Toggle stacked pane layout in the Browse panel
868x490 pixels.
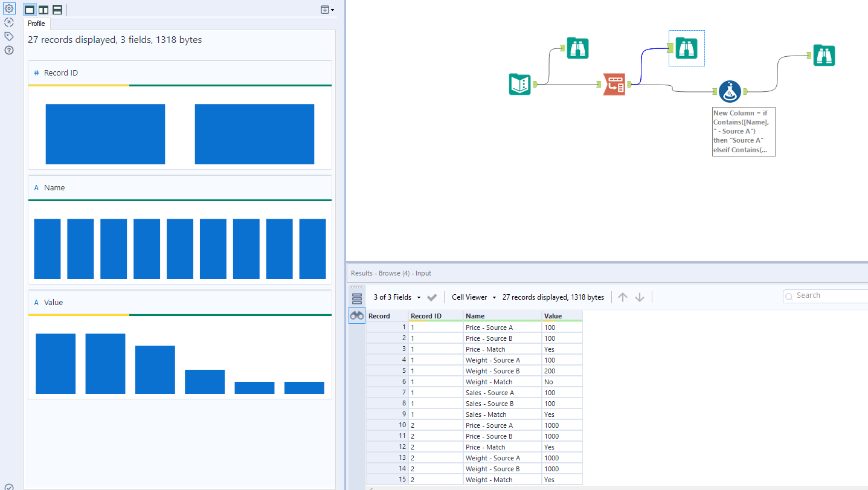[x=57, y=9]
